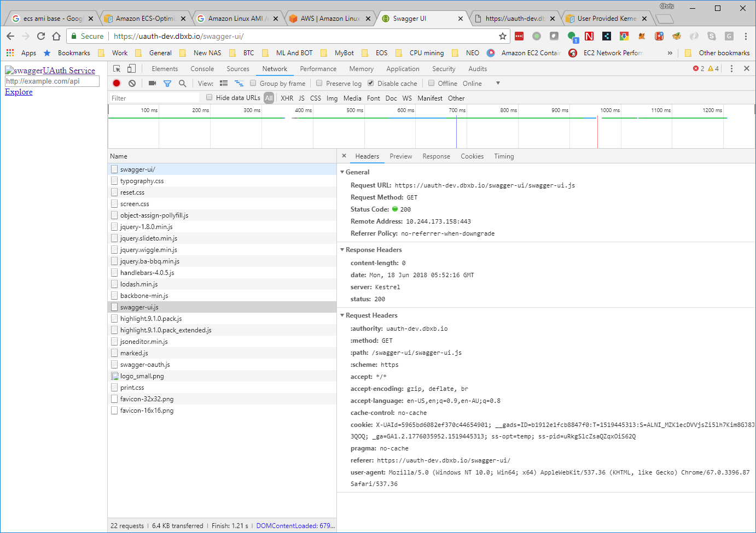Open the Preview tab for the request
Image resolution: width=756 pixels, height=533 pixels.
click(x=401, y=156)
